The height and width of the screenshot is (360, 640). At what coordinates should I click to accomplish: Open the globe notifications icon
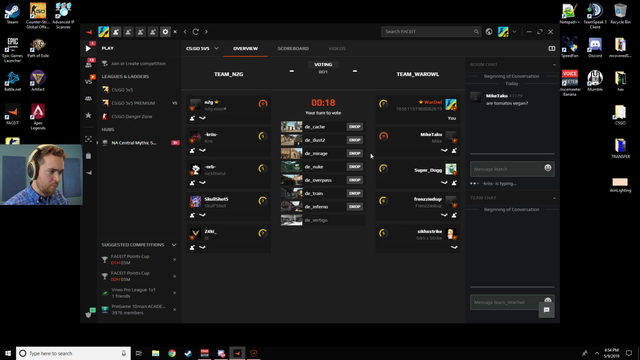click(489, 31)
